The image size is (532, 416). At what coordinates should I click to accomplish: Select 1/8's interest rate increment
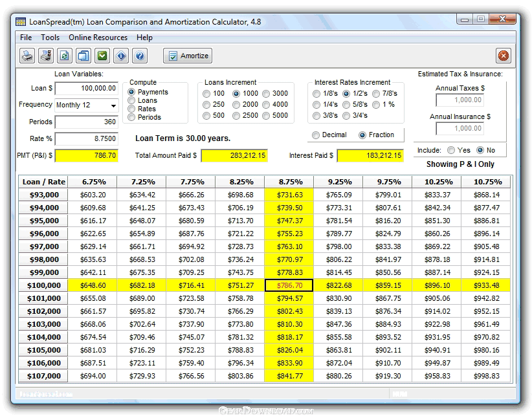tap(316, 94)
